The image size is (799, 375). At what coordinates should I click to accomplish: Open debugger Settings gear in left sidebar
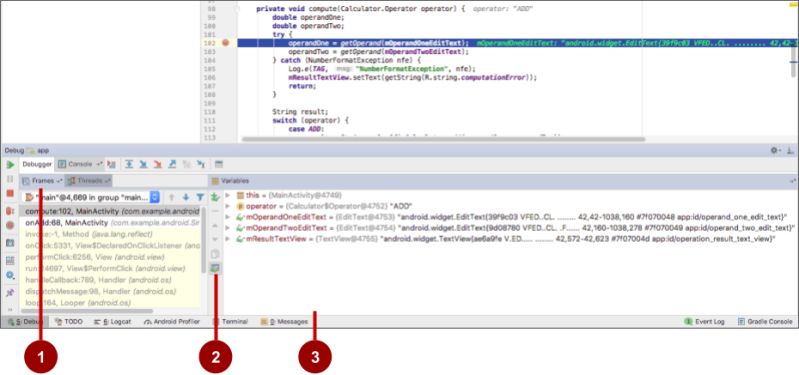(x=10, y=276)
